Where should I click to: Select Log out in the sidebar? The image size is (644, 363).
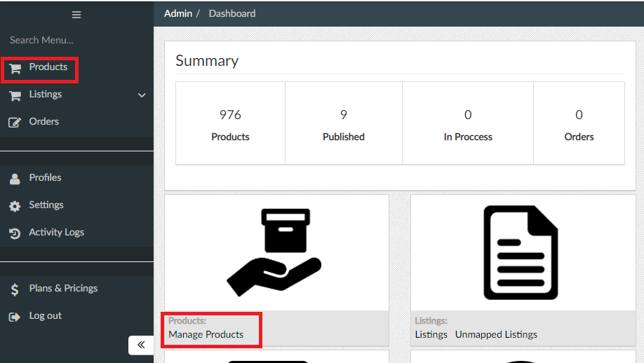(45, 316)
